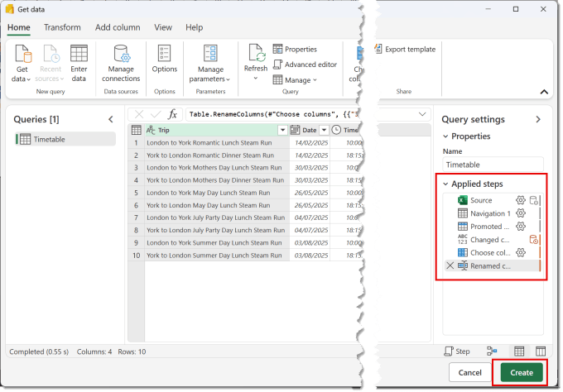Open settings gear for Source step
Screen dimensions: 563x392
tap(520, 200)
